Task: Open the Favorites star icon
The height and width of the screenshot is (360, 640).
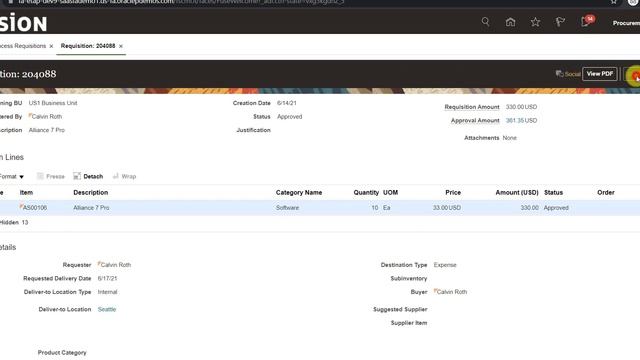Action: [535, 22]
